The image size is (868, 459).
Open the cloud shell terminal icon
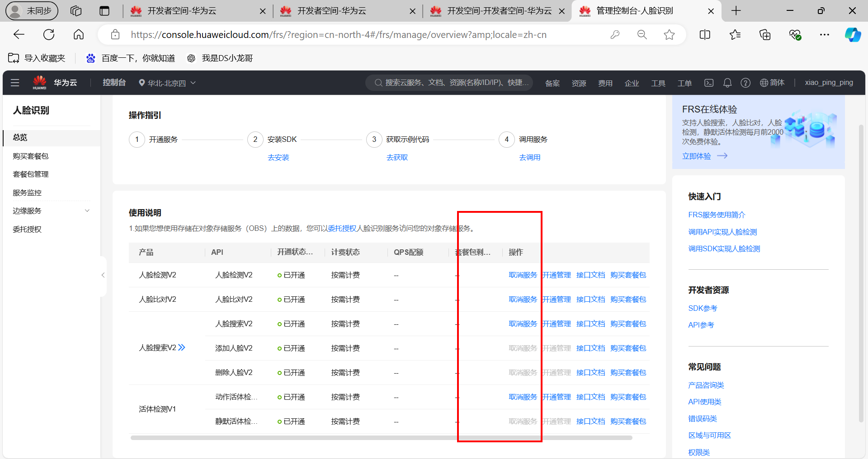pyautogui.click(x=709, y=83)
